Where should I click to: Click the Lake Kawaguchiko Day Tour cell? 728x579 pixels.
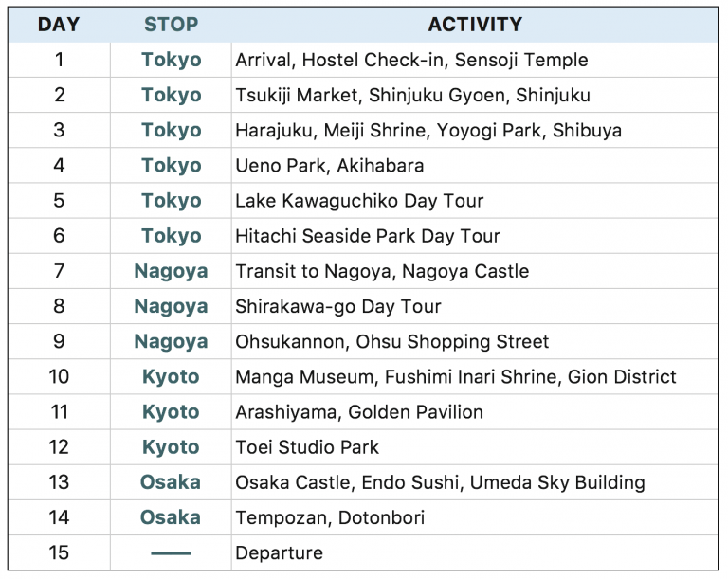pyautogui.click(x=359, y=201)
